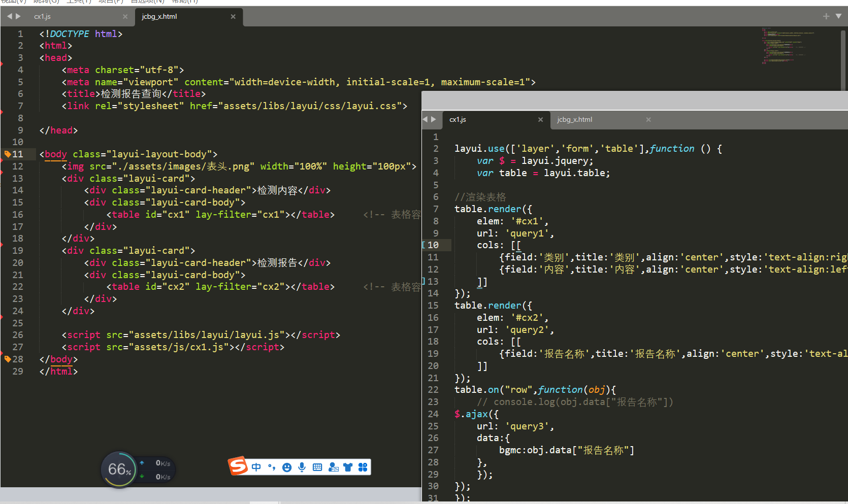Close the jcbg_x.html tab in back window
Screen dimensions: 848x504
point(233,16)
